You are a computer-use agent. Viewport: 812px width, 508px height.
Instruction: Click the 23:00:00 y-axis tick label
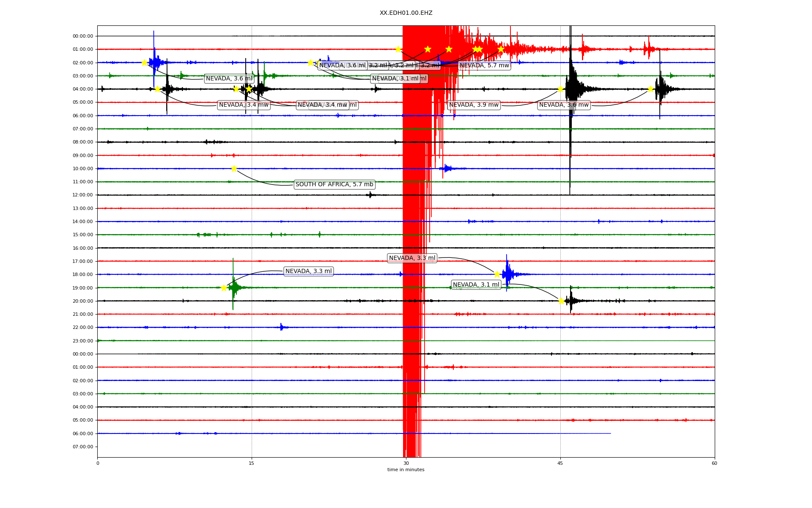(x=83, y=341)
